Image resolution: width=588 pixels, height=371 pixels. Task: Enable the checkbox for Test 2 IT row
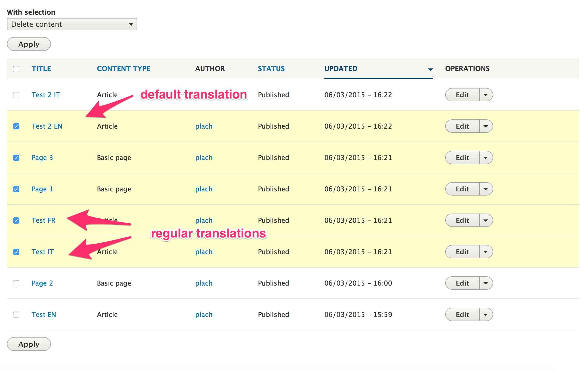(x=16, y=95)
